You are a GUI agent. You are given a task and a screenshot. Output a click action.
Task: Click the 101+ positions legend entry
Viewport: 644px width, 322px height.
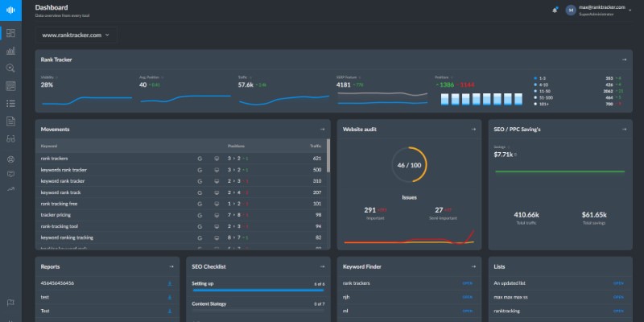pos(541,105)
